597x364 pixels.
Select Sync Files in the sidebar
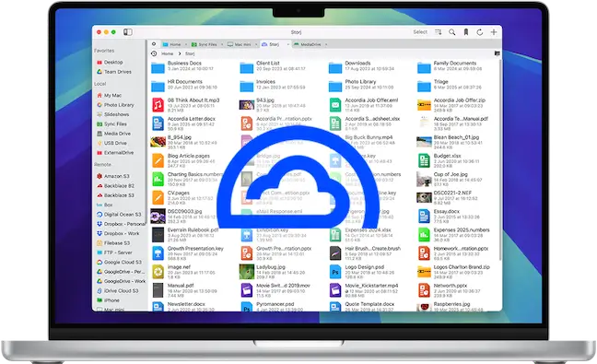[x=111, y=123]
